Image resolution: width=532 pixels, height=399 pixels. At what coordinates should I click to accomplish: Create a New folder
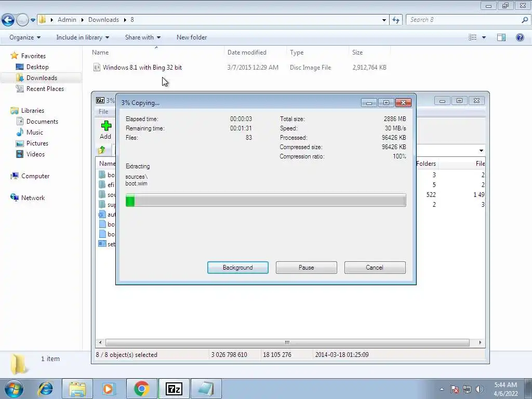tap(192, 37)
